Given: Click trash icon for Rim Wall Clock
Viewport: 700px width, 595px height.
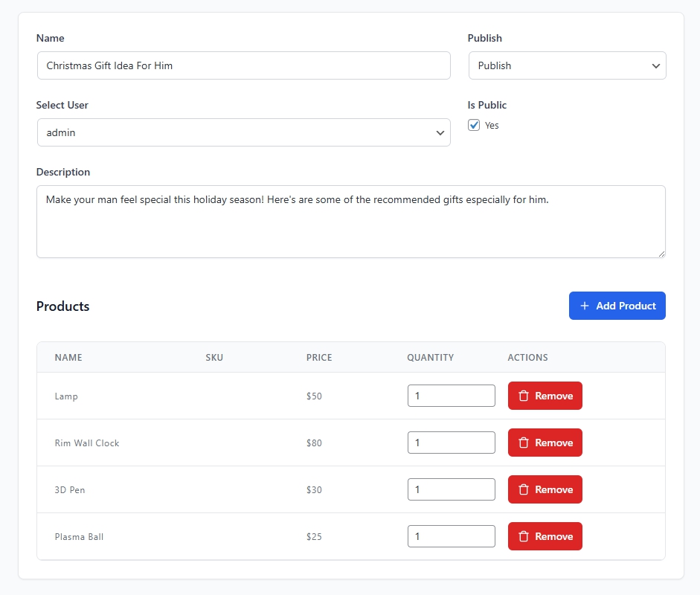Looking at the screenshot, I should (523, 443).
